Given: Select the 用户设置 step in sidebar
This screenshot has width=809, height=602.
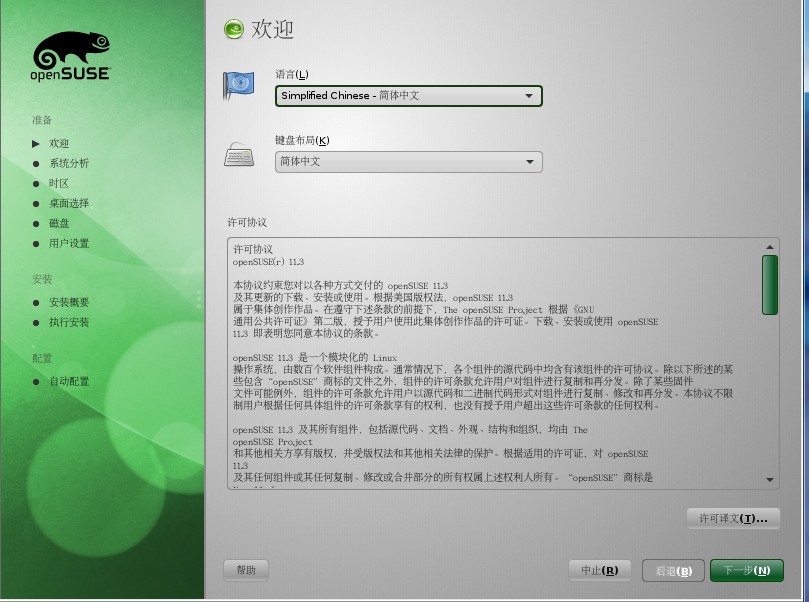Looking at the screenshot, I should (x=69, y=243).
